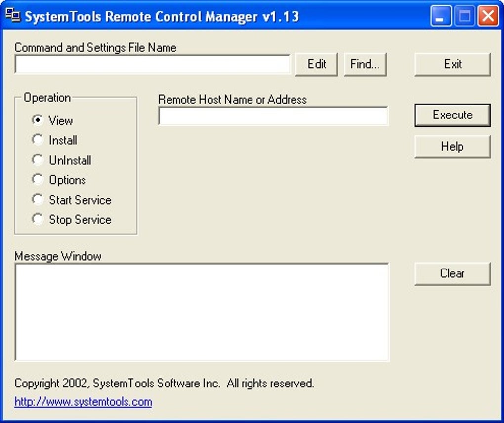Click the Exit button
The height and width of the screenshot is (423, 504).
pos(453,64)
